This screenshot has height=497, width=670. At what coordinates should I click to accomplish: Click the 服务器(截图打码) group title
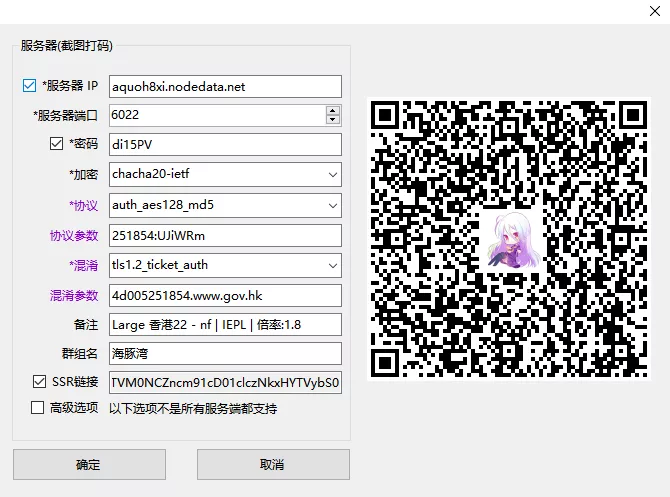click(x=66, y=46)
